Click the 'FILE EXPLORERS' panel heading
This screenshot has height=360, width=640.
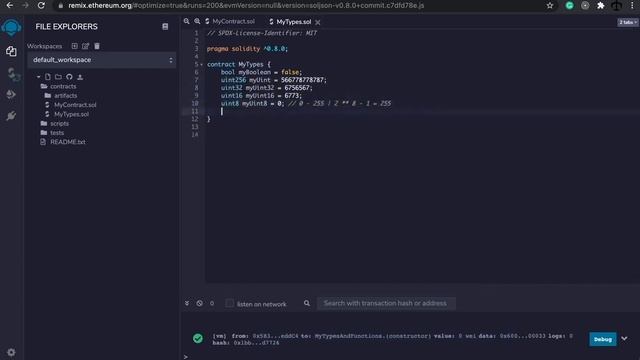(67, 27)
